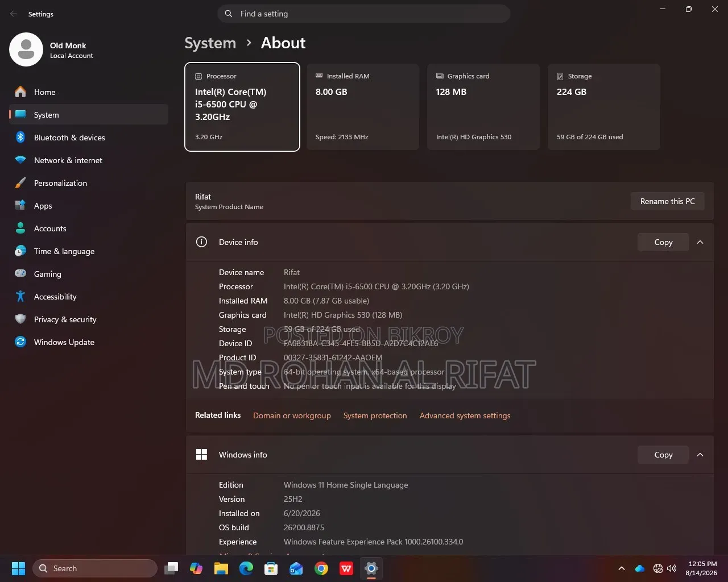Open the Old Monk account profile picture
The image size is (728, 582).
26,49
